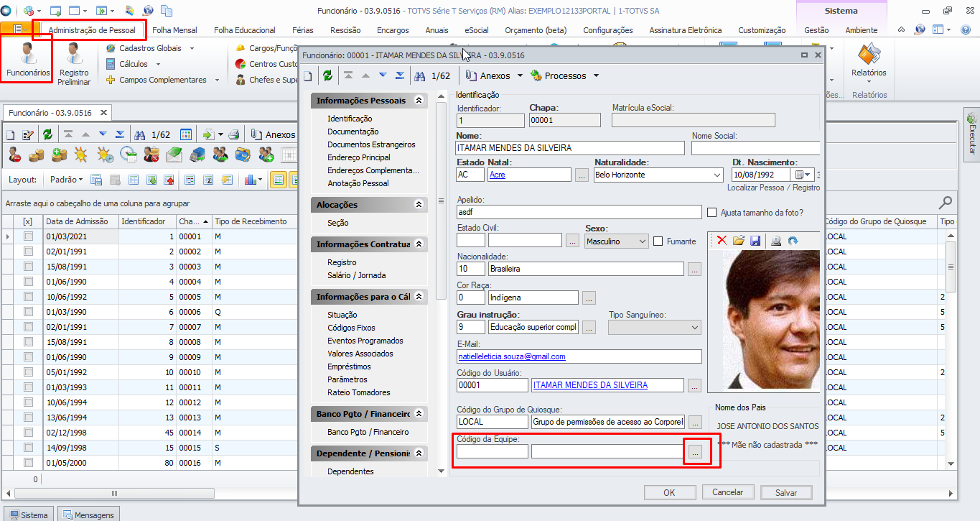Collapse the Informações Pessoais section

[x=420, y=100]
